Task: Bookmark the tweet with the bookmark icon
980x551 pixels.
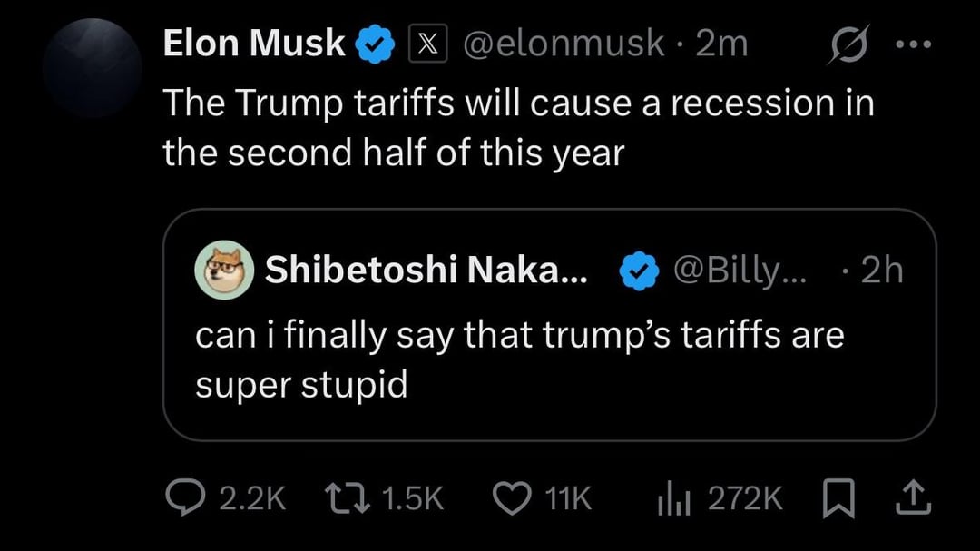Action: [x=839, y=496]
